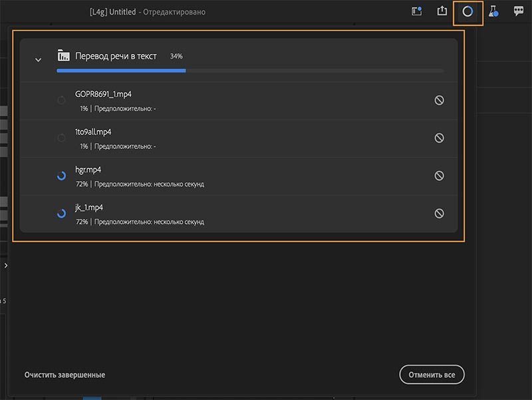The image size is (532, 400).
Task: Open the progress dashboard circle icon
Action: click(467, 11)
